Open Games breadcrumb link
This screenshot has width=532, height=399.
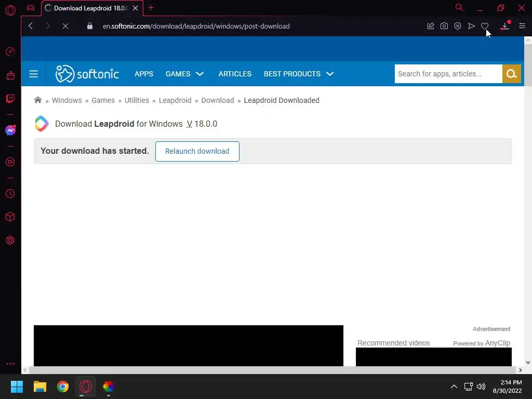[103, 100]
